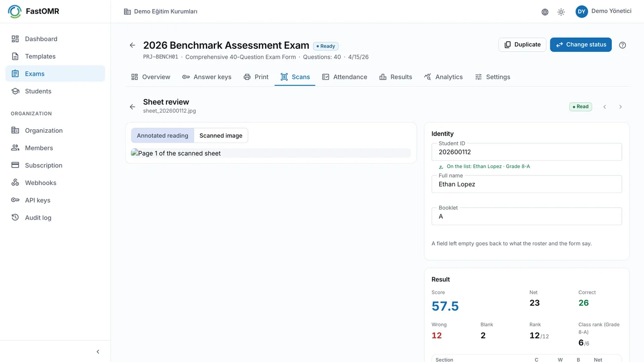The width and height of the screenshot is (644, 362).
Task: Open the DY user avatar
Action: (582, 12)
